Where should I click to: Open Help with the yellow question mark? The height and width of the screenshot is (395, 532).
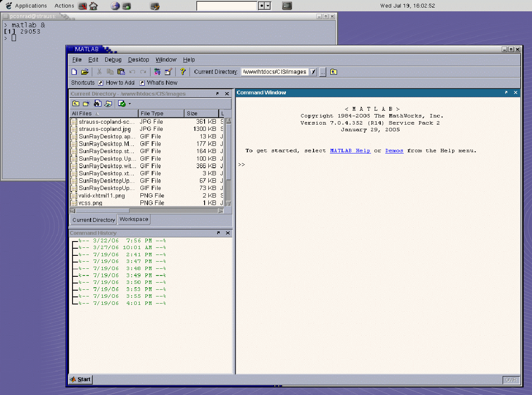182,72
